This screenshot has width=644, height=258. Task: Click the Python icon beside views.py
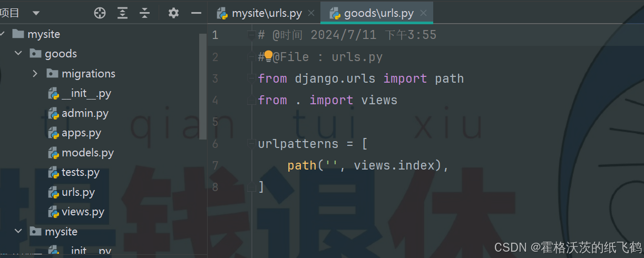pos(53,212)
